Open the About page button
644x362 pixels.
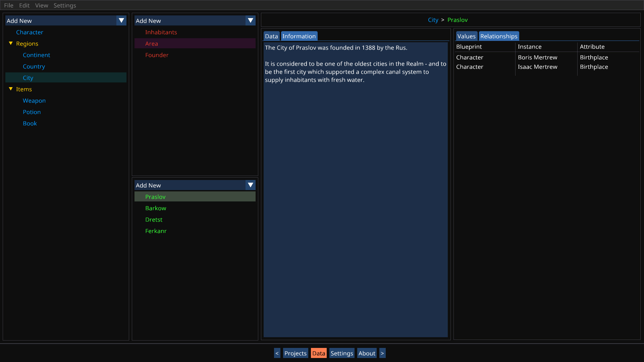click(367, 353)
